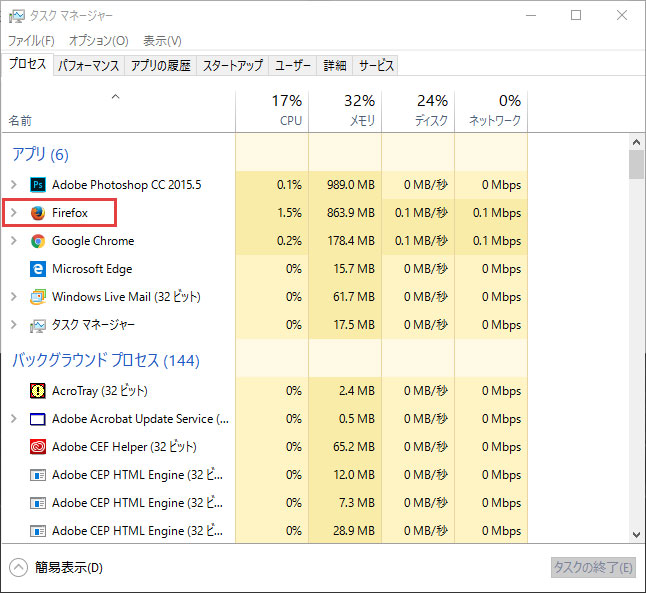Switch to the 詳細 tab

(335, 66)
